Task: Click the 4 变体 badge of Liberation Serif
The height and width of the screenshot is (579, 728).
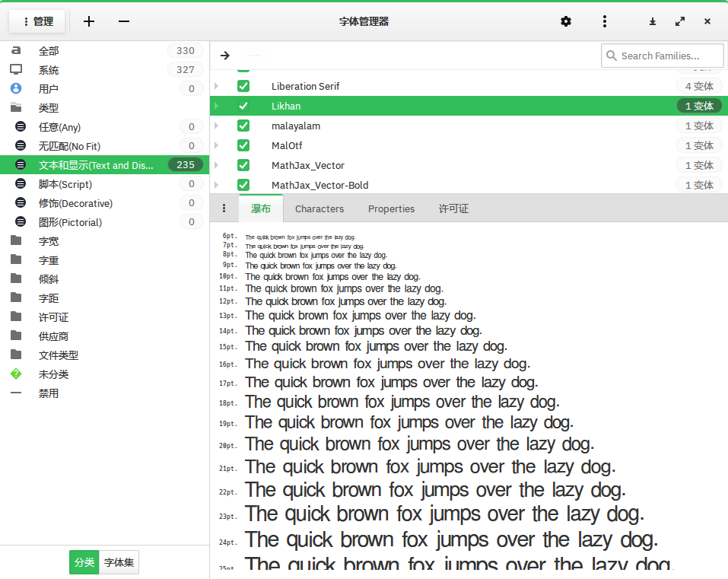Action: 699,87
